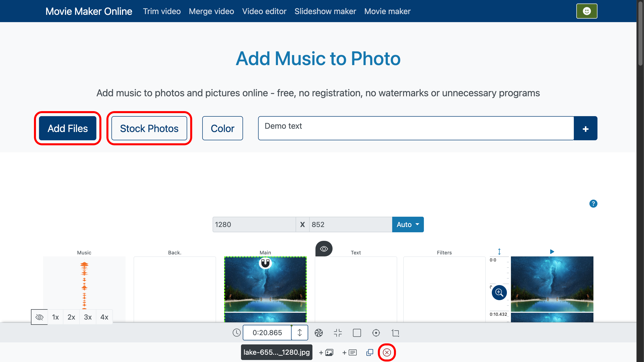
Task: Click the plus button beside Demo text
Action: click(x=585, y=128)
